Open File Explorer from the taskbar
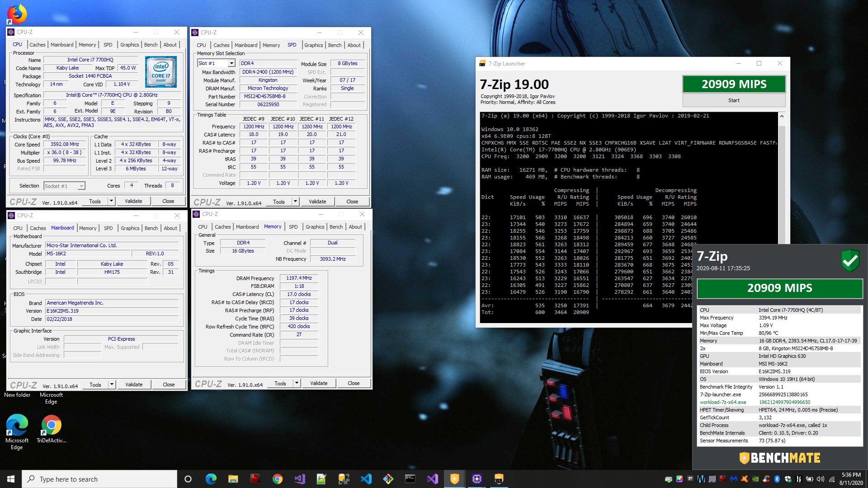Viewport: 868px width, 488px height. pyautogui.click(x=233, y=479)
